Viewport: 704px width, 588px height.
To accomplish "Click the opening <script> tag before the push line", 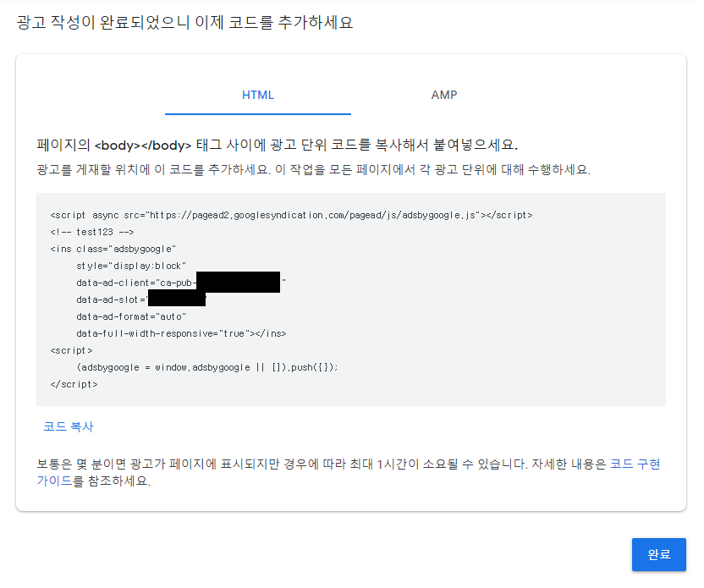I will 71,350.
